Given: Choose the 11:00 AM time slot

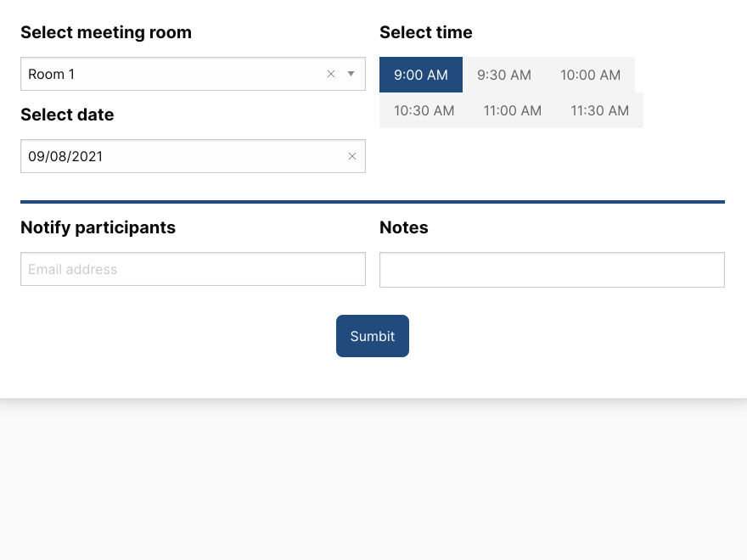Looking at the screenshot, I should point(513,110).
